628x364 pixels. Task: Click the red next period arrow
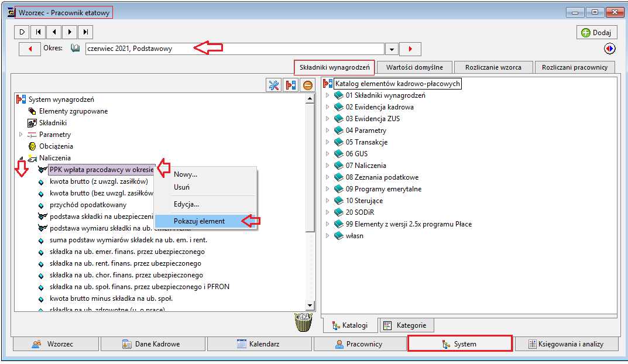(x=410, y=49)
